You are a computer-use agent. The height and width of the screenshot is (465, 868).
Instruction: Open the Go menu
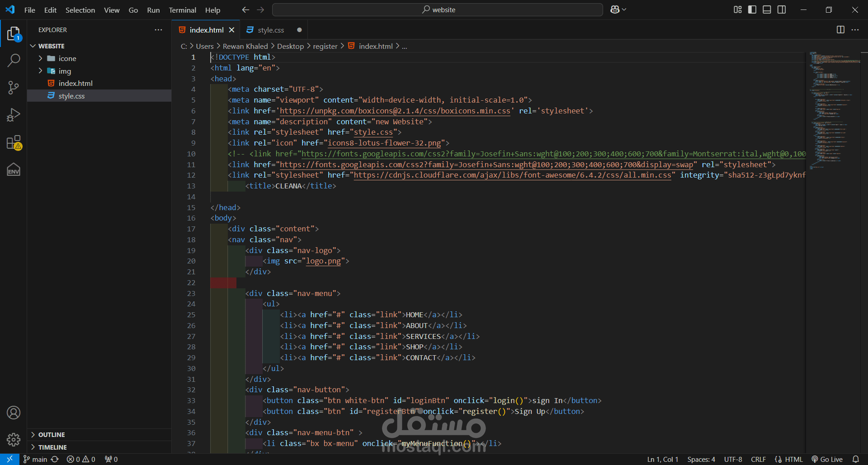tap(133, 10)
